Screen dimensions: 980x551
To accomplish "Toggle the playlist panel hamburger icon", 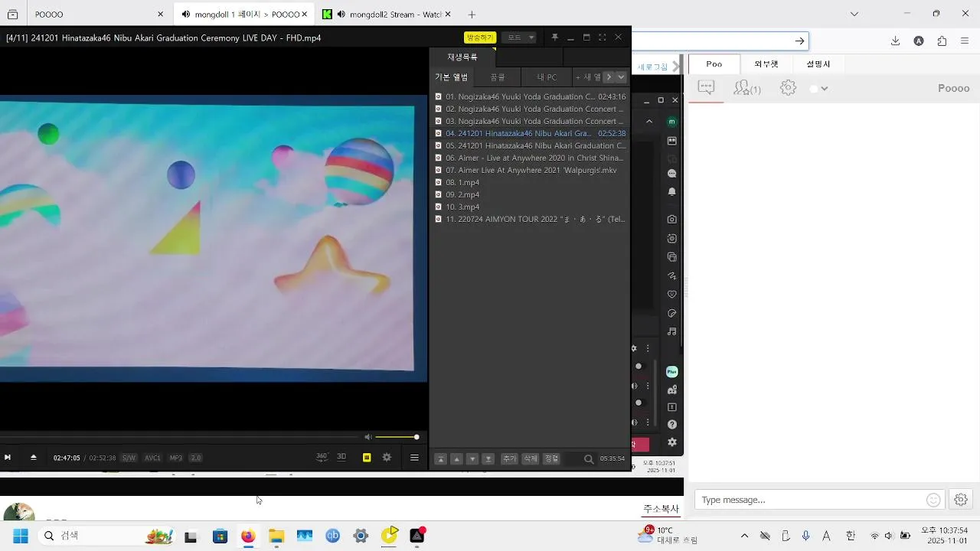I will point(414,458).
